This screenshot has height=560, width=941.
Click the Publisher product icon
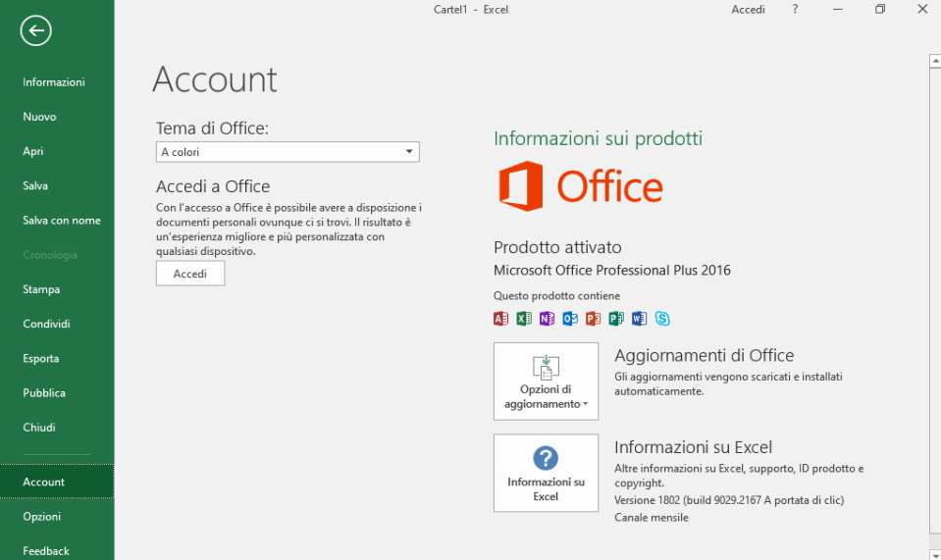(616, 319)
